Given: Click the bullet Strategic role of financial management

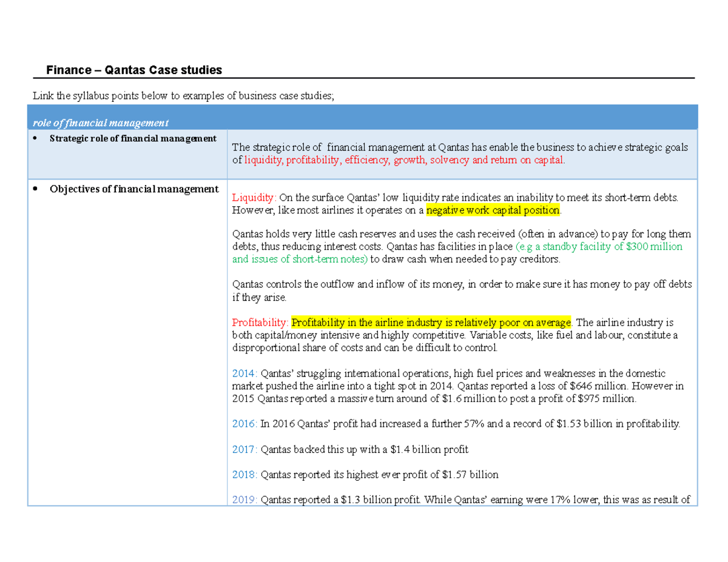Looking at the screenshot, I should [x=133, y=138].
